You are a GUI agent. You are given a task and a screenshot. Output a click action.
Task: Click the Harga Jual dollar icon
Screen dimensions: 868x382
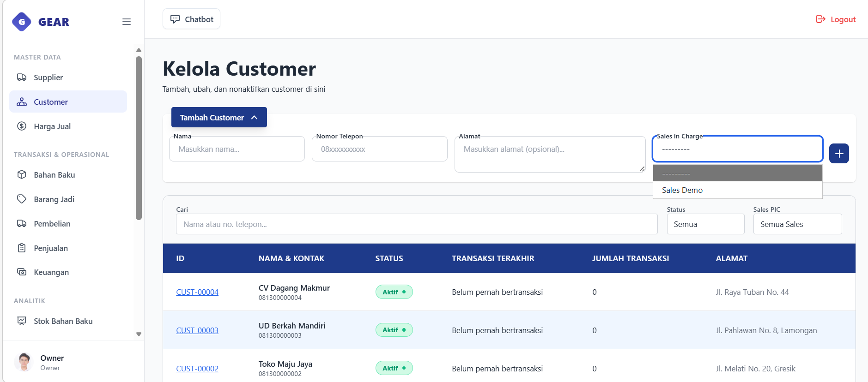click(22, 126)
